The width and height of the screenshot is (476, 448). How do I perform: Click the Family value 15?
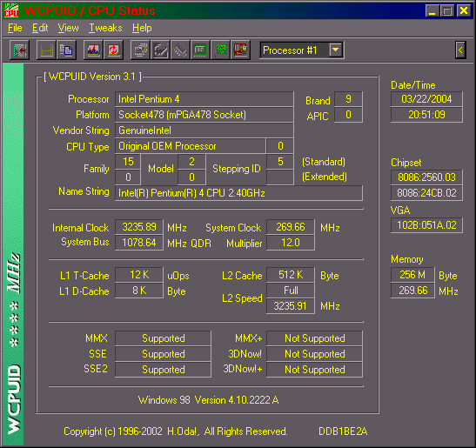point(128,162)
